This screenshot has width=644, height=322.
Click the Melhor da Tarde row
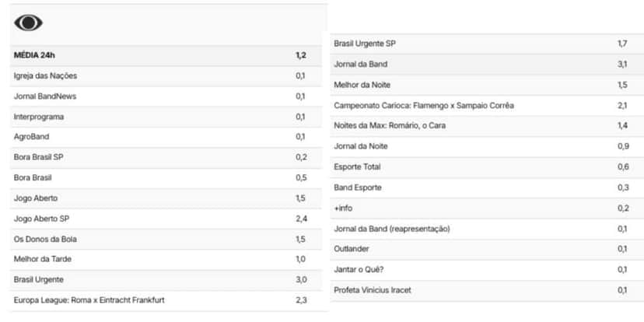tap(166, 259)
